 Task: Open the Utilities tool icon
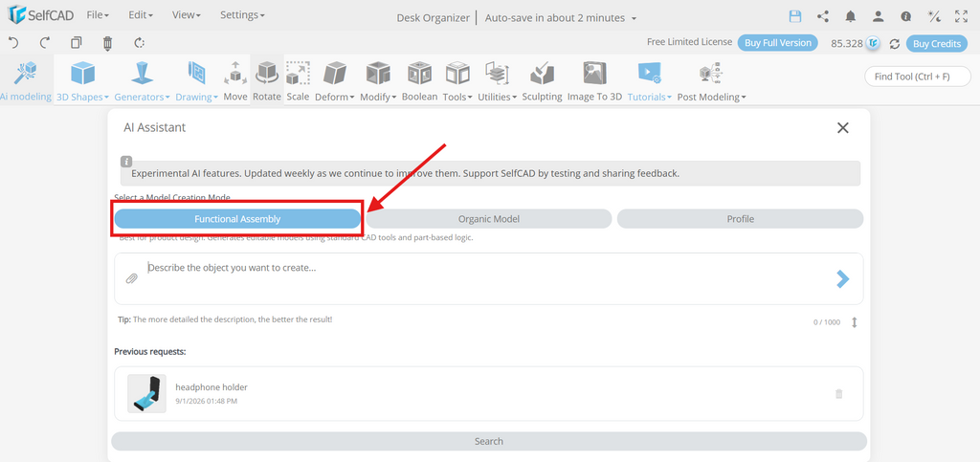pos(498,74)
